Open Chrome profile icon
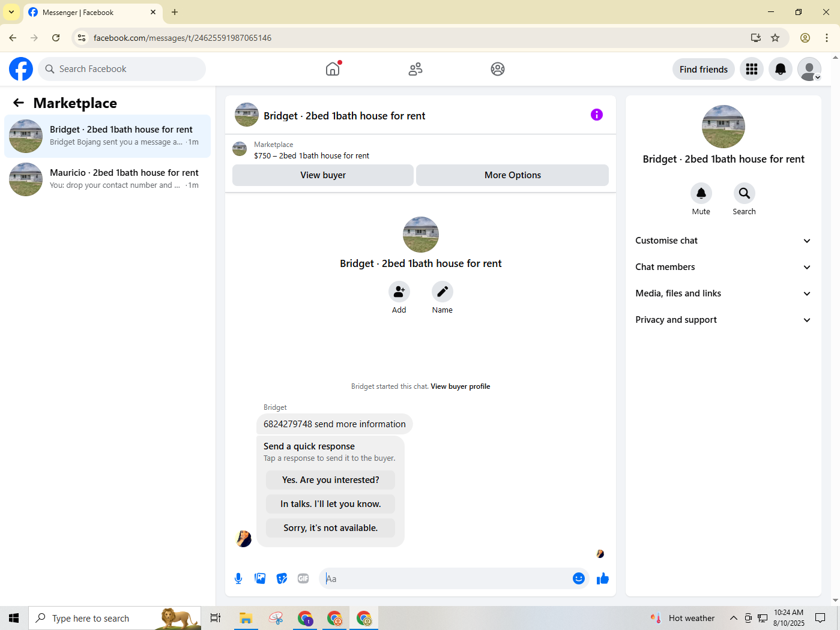This screenshot has width=840, height=630. coord(805,38)
